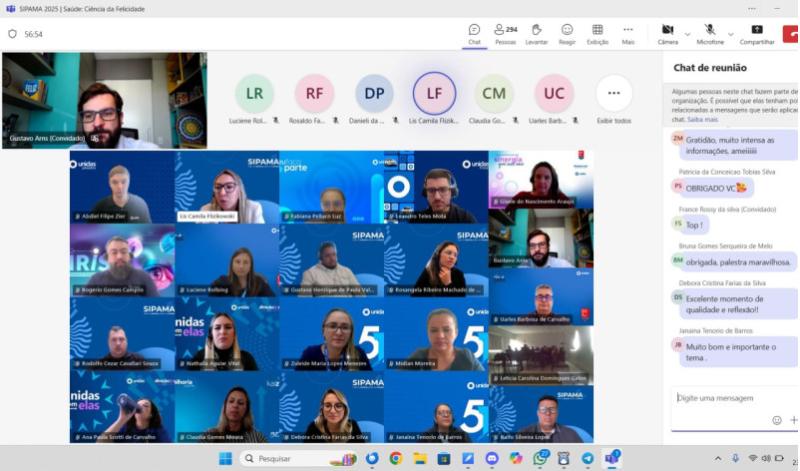Open Chrome from the taskbar

[396, 458]
